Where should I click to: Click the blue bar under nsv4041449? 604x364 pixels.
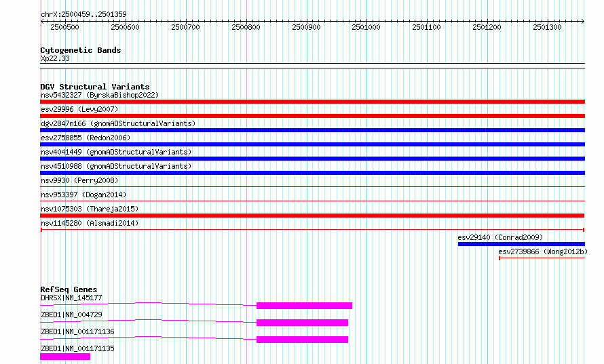312,159
